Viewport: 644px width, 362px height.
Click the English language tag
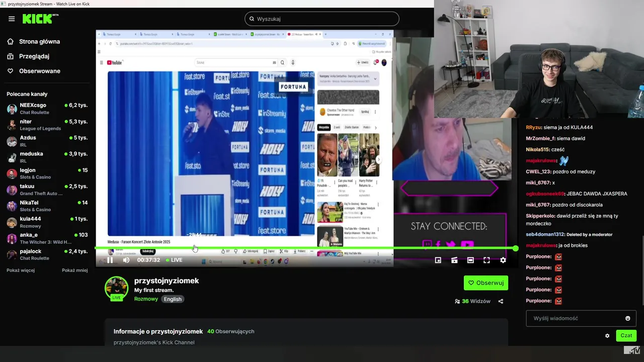(x=173, y=299)
